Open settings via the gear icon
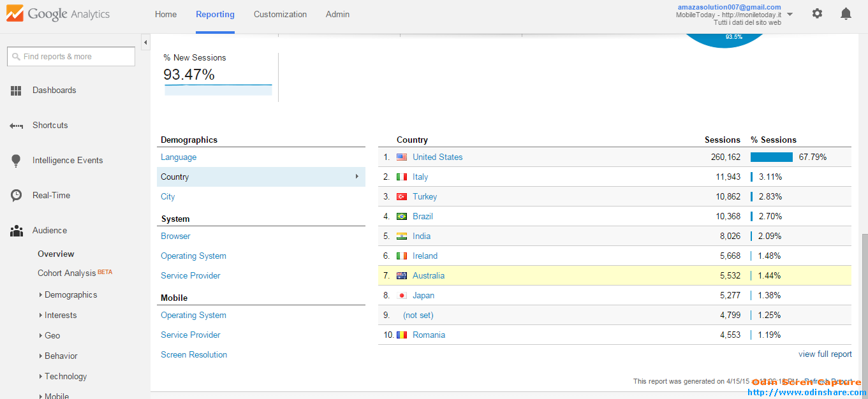The height and width of the screenshot is (399, 868). pyautogui.click(x=817, y=13)
